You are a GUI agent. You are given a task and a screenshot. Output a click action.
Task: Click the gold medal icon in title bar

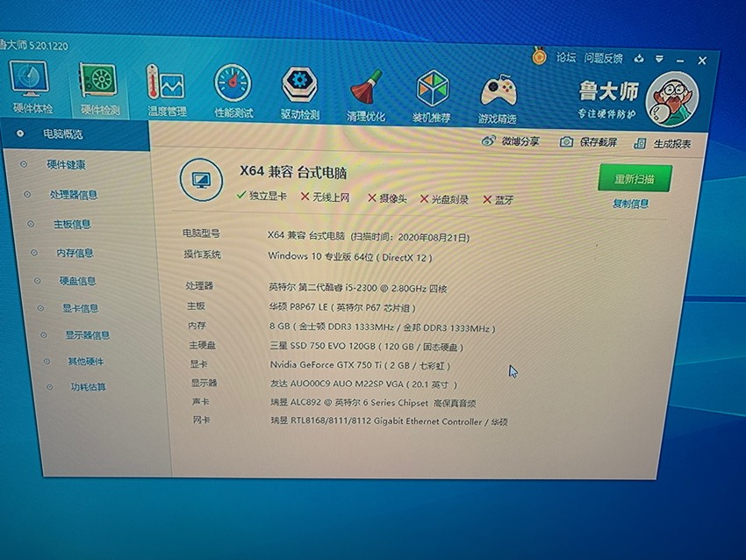(x=539, y=56)
